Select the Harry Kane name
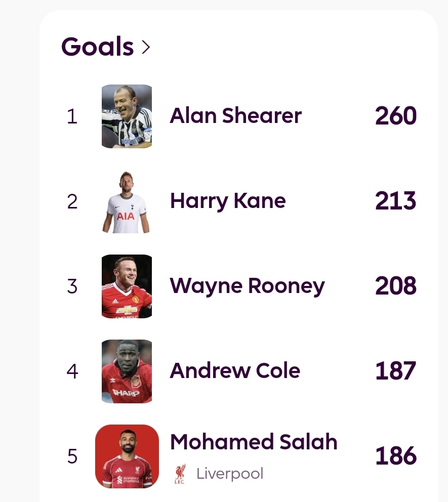This screenshot has width=448, height=502. [x=228, y=201]
